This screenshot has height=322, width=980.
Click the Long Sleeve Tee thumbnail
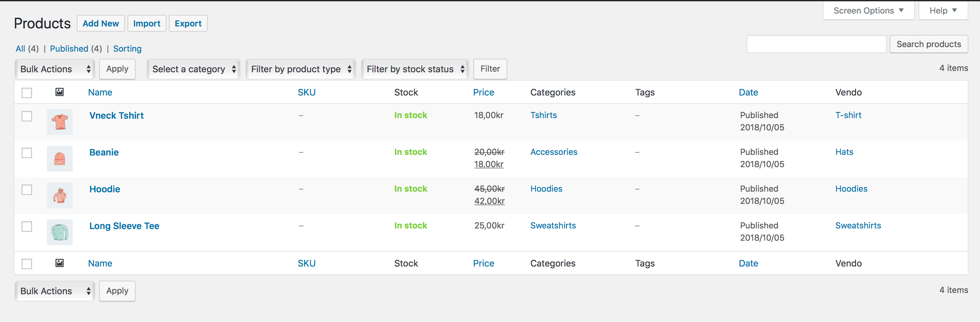[x=59, y=232]
